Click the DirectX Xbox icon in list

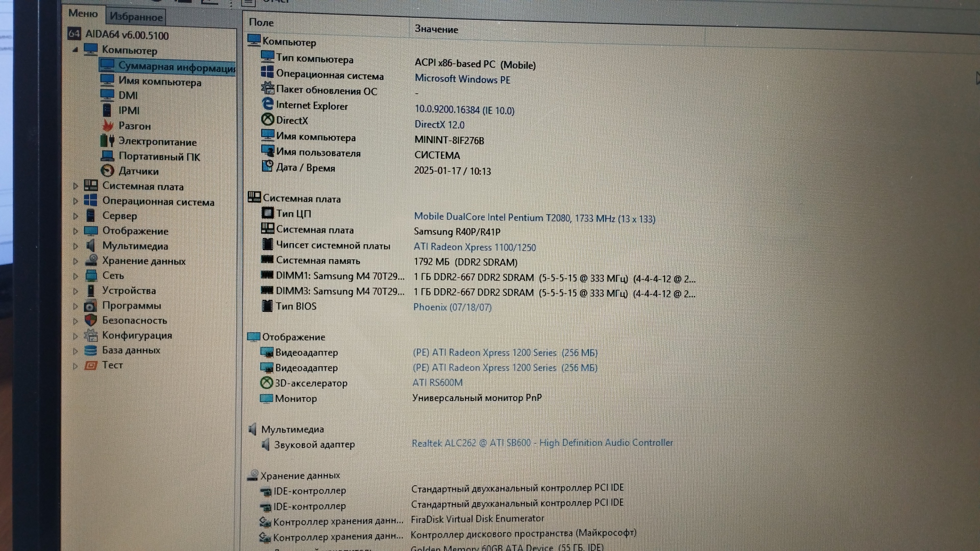coord(267,119)
